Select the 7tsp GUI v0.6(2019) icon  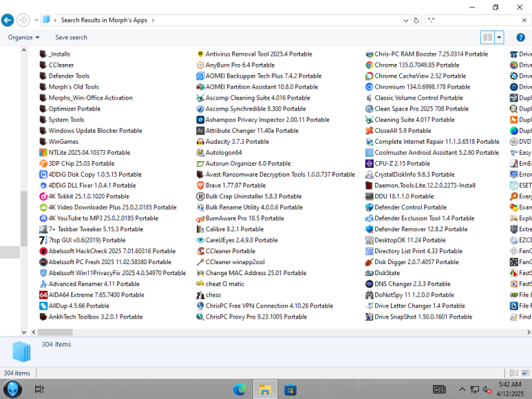43,240
